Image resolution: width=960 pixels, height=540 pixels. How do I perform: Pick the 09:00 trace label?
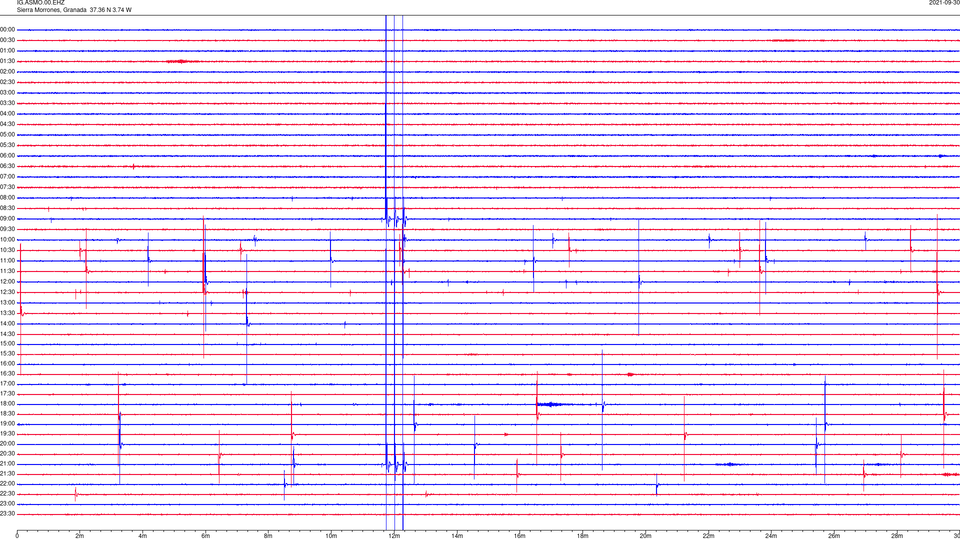click(x=7, y=219)
